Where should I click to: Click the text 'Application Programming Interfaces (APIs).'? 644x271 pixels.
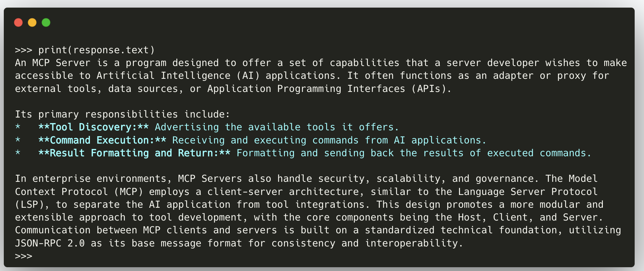pyautogui.click(x=330, y=89)
